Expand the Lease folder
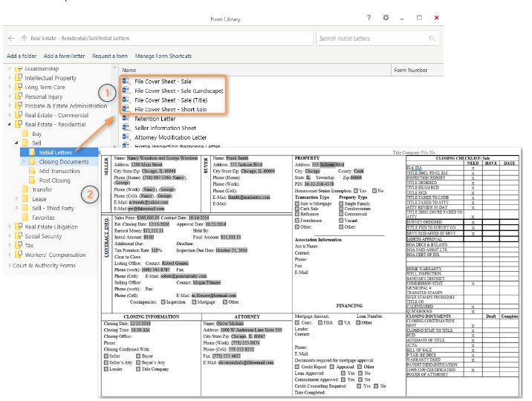This screenshot has height=401, width=532. click(x=16, y=198)
